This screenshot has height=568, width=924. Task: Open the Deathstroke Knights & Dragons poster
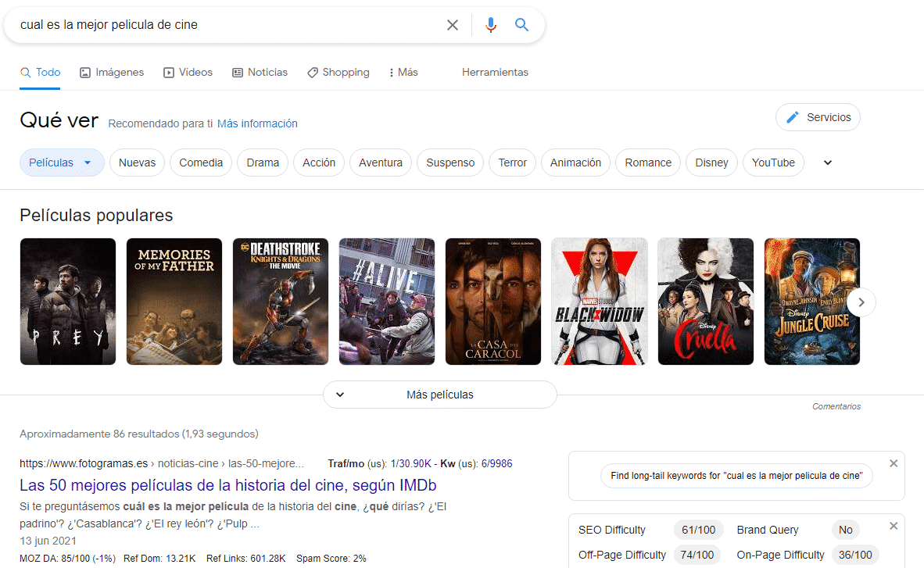click(281, 302)
